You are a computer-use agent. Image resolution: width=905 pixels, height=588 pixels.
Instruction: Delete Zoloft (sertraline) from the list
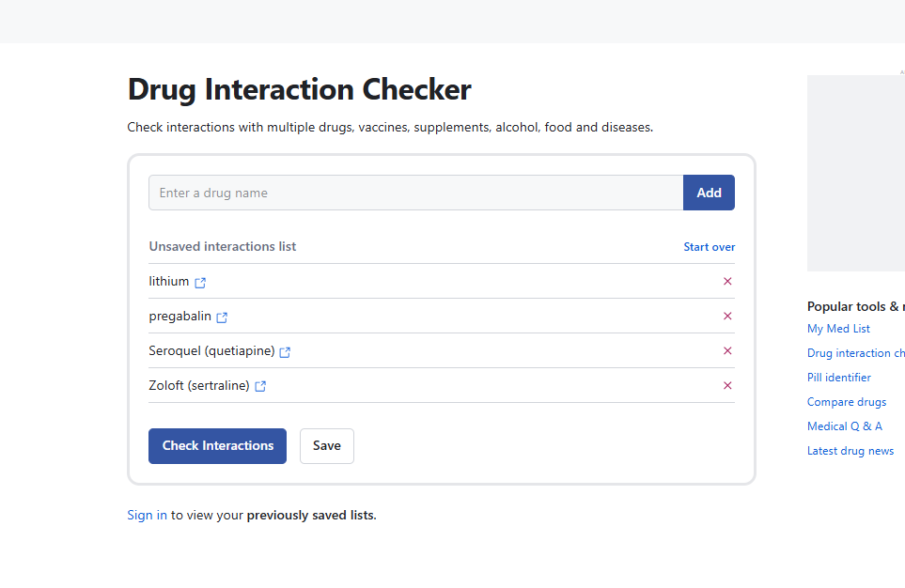coord(726,386)
